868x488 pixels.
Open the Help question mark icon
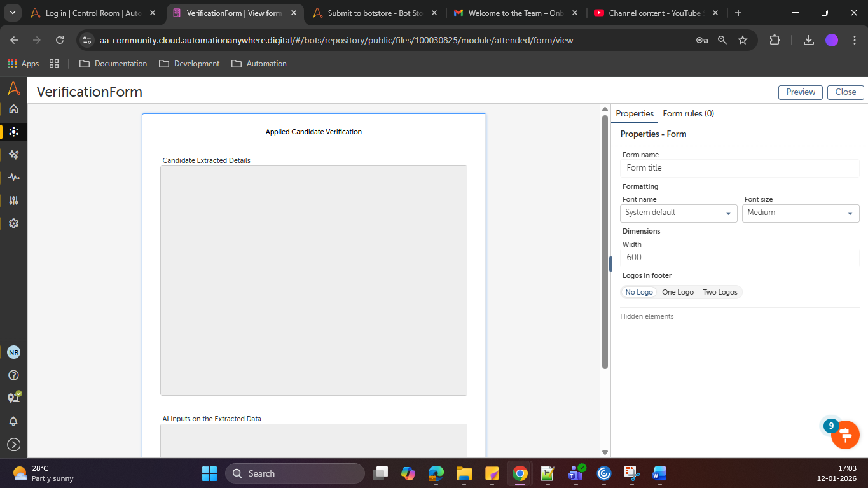[x=13, y=375]
